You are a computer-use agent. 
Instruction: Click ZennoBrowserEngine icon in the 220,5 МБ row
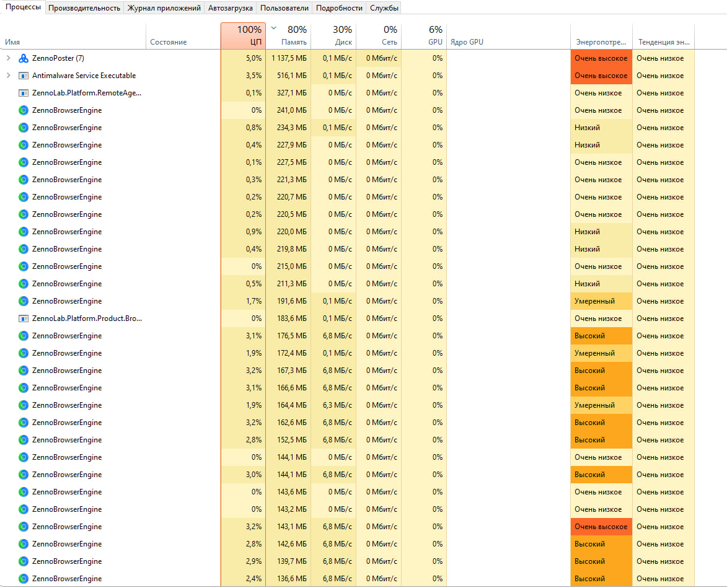pyautogui.click(x=24, y=214)
